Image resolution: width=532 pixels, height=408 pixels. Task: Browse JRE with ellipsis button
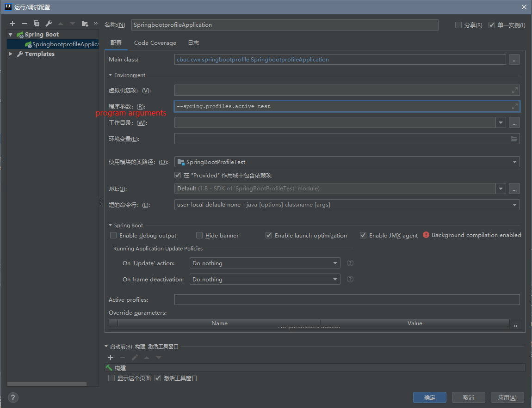[514, 189]
